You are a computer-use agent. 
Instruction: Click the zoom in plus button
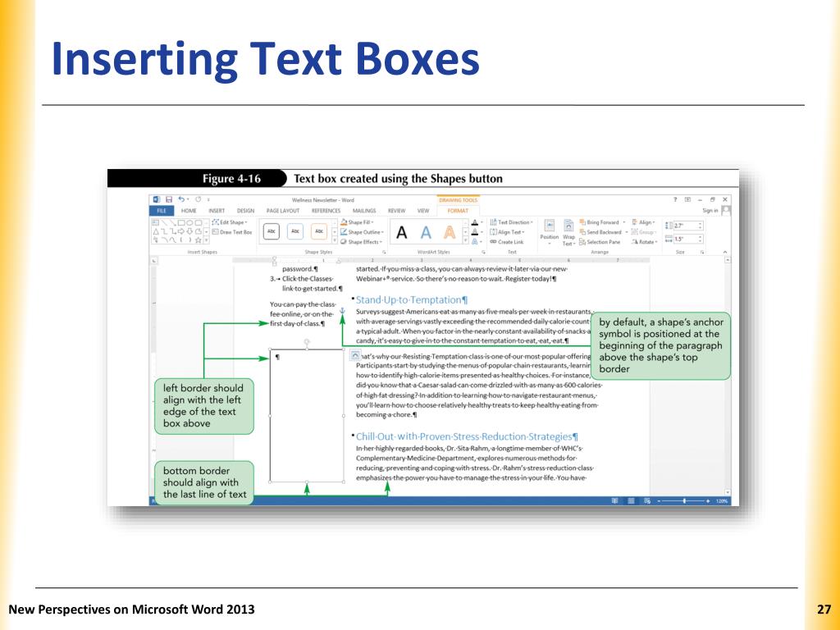pyautogui.click(x=708, y=501)
